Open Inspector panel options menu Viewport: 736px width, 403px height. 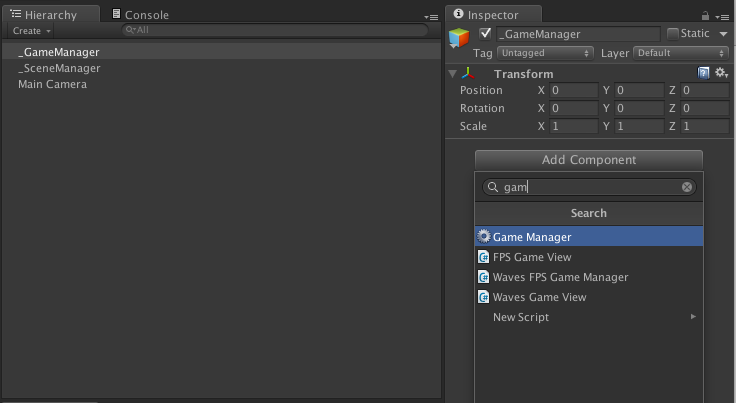(x=722, y=17)
